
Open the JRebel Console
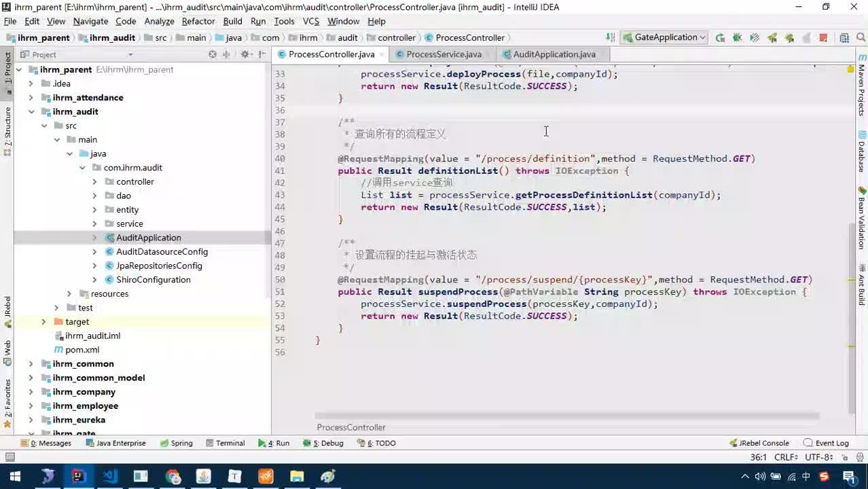759,443
